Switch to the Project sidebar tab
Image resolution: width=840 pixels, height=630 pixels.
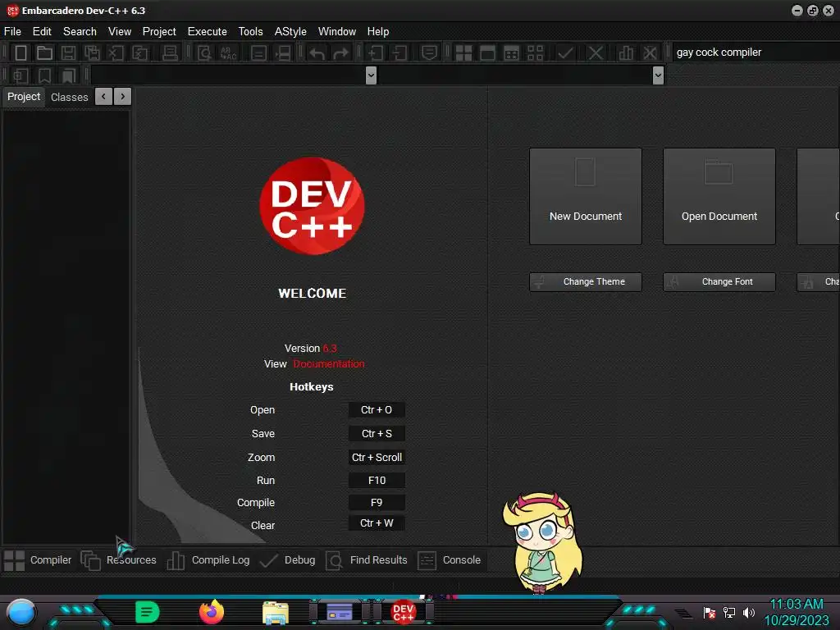pyautogui.click(x=24, y=97)
